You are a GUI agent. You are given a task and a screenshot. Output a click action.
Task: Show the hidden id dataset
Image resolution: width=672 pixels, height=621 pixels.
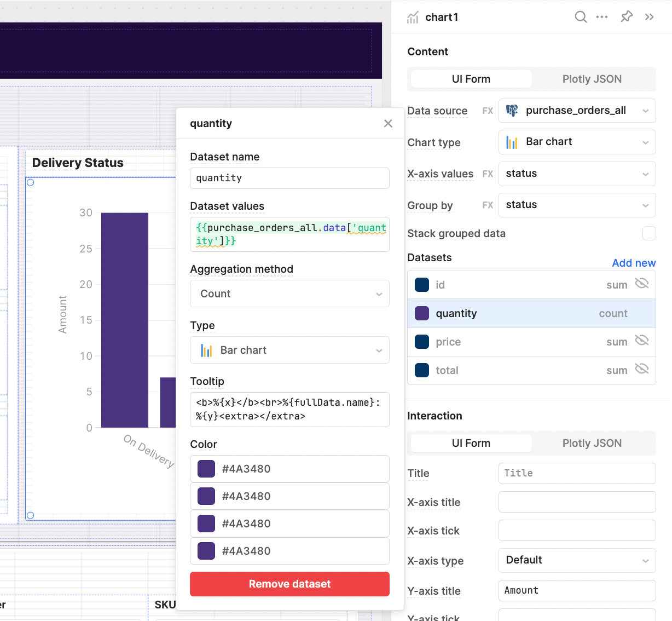point(641,283)
